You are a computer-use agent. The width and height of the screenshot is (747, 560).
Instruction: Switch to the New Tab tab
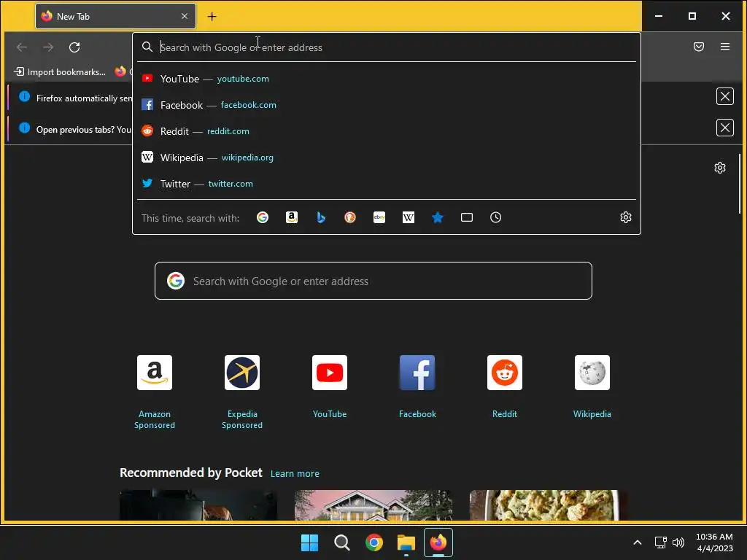115,16
